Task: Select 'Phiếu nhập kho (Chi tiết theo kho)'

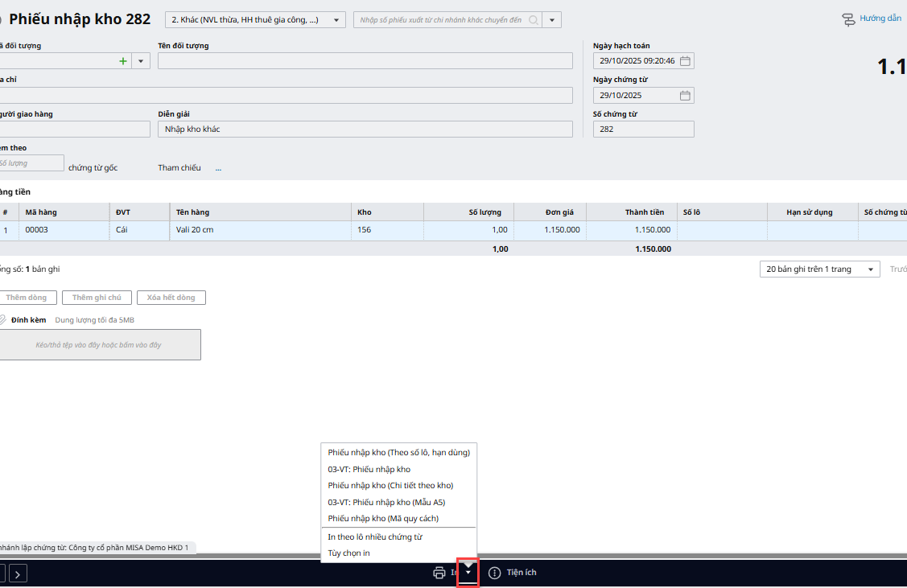Action: pyautogui.click(x=390, y=486)
